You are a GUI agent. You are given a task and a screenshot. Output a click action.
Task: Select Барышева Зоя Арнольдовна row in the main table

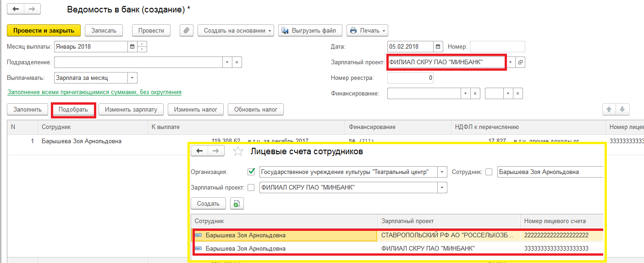pos(82,141)
